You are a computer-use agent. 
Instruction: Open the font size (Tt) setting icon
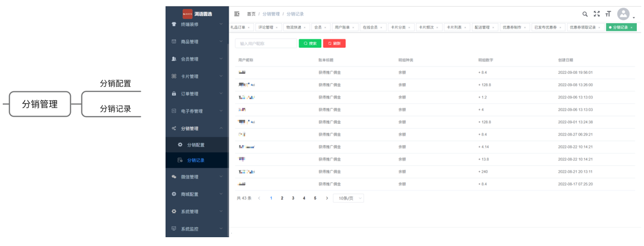[x=608, y=14]
